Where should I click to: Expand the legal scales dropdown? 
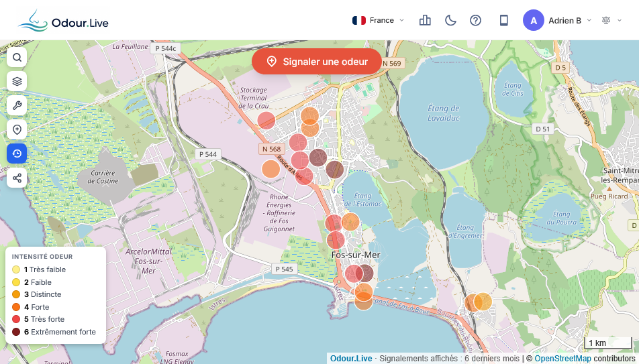pyautogui.click(x=612, y=20)
